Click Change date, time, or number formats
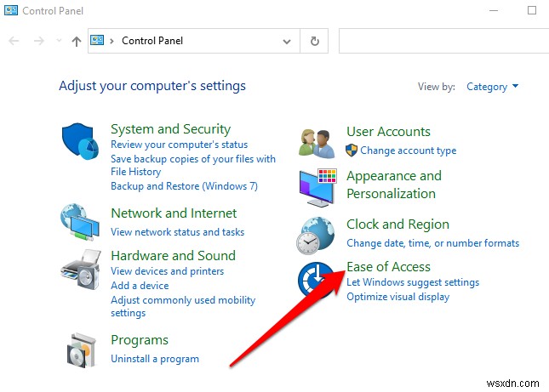The width and height of the screenshot is (549, 392). pos(432,243)
